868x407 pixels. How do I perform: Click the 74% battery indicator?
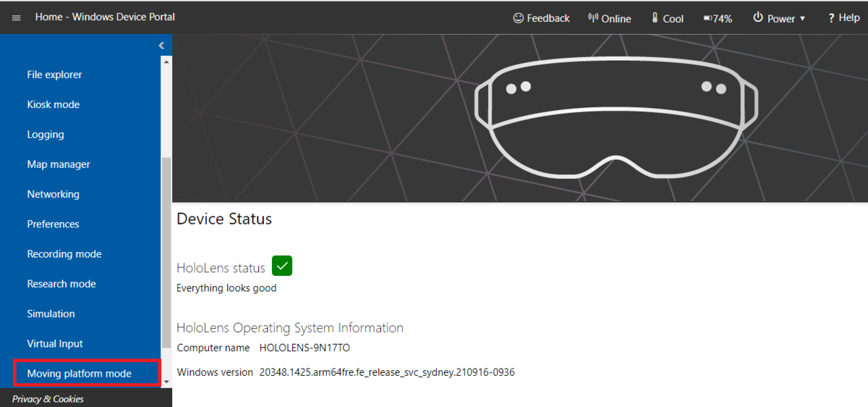coord(718,18)
